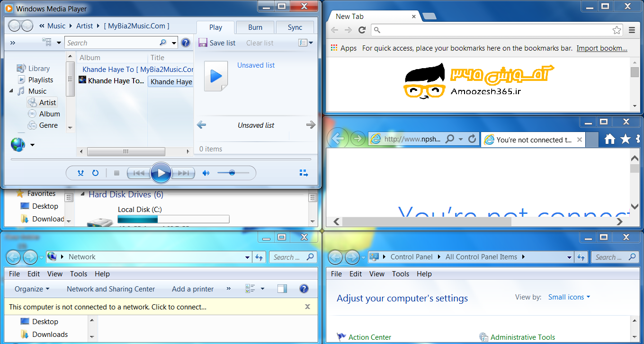Go to the previous list in Media Player
The image size is (644, 344).
pyautogui.click(x=201, y=125)
